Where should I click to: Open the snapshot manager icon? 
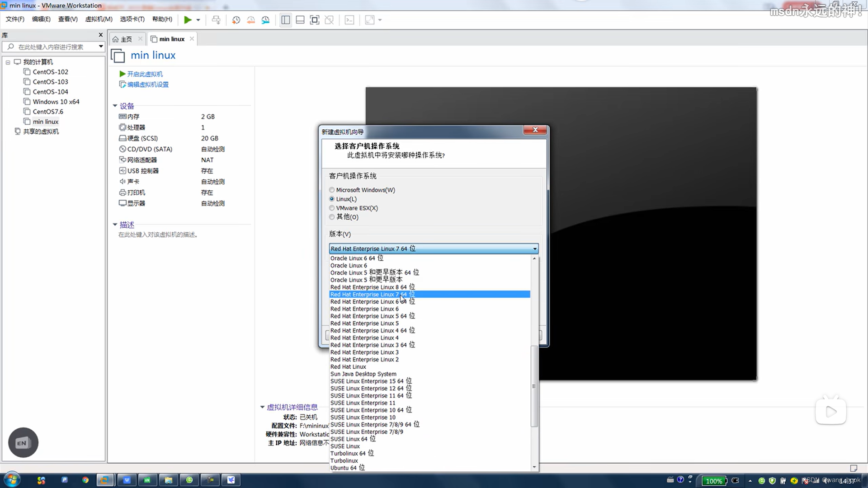point(265,20)
